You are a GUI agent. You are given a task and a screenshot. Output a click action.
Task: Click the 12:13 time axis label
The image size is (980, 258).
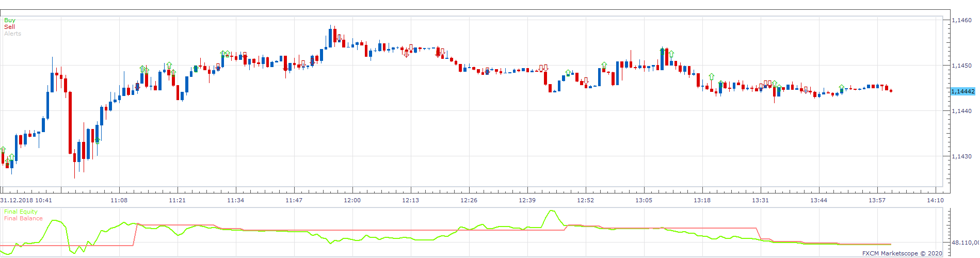click(411, 200)
